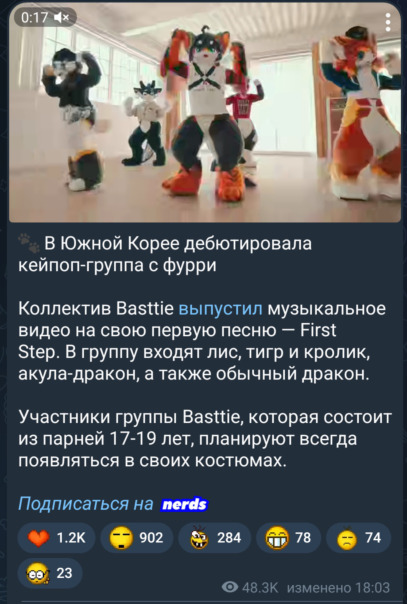The height and width of the screenshot is (604, 407).
Task: Play the furry dance video thumbnail
Action: (204, 114)
